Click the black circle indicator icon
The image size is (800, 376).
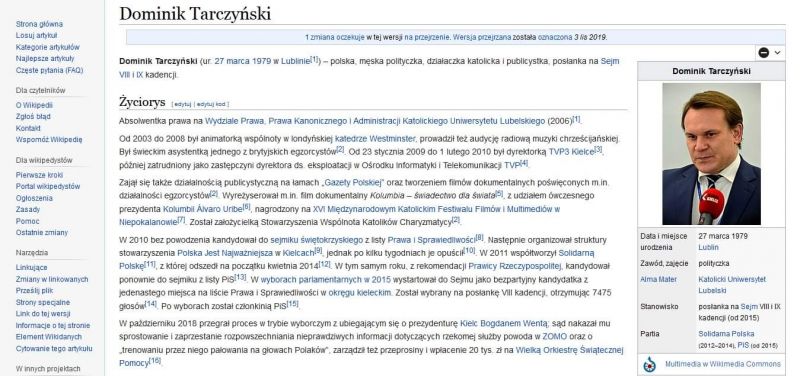[x=764, y=53]
